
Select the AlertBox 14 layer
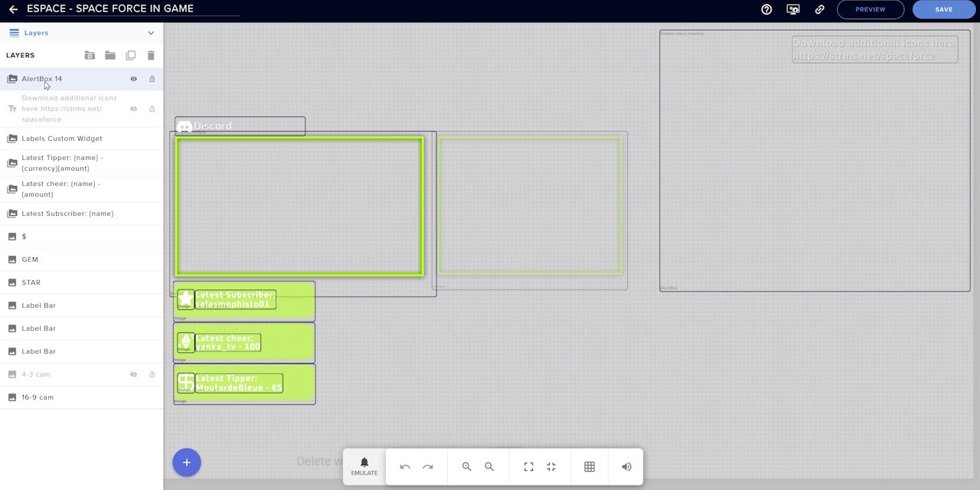coord(81,79)
